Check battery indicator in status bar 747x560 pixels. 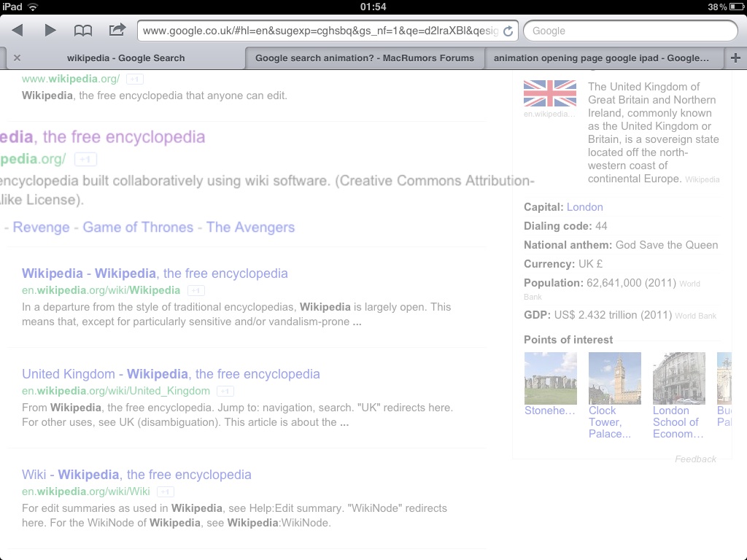click(736, 7)
